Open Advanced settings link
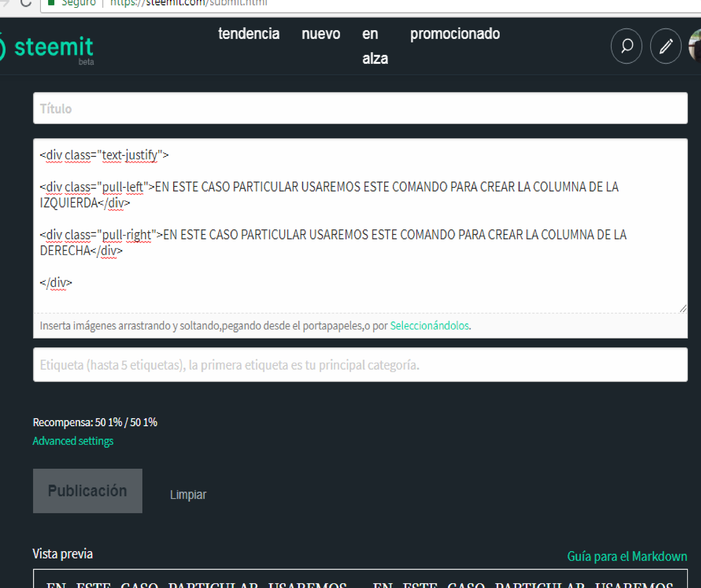 pyautogui.click(x=73, y=441)
